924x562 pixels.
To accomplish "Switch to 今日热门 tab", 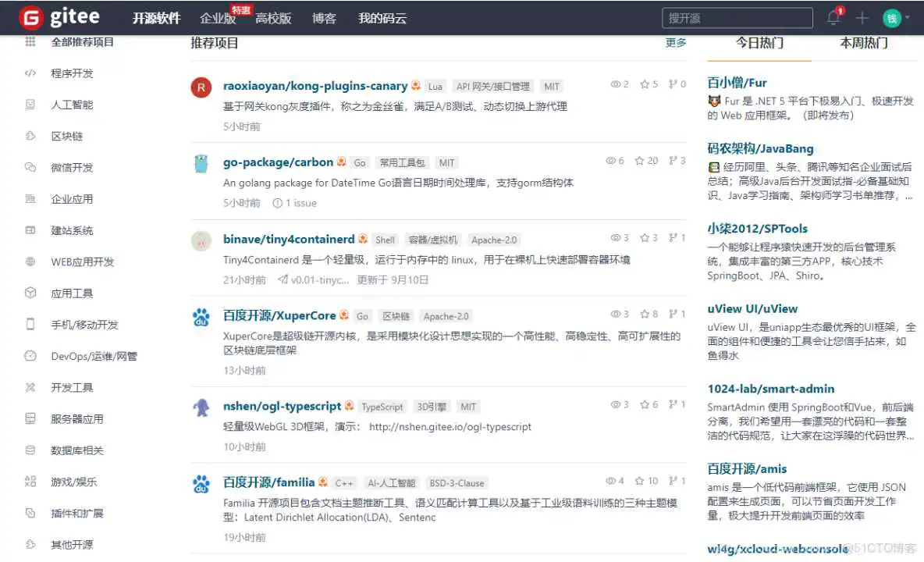I will coord(759,43).
